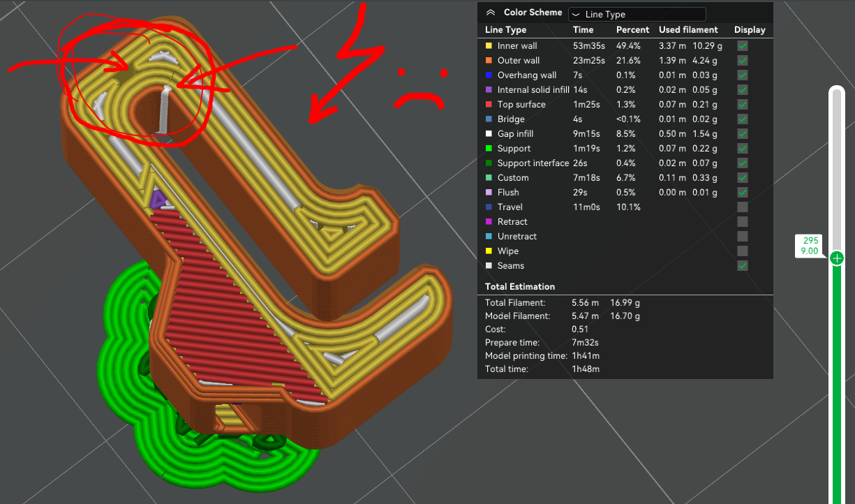
Task: Click the "Percent" column header
Action: click(x=632, y=30)
